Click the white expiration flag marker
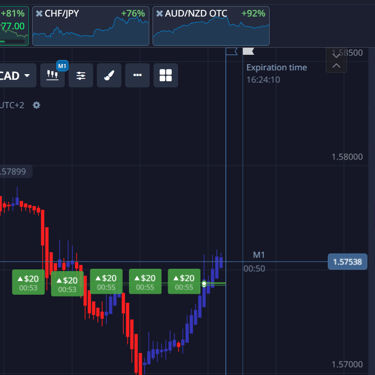This screenshot has width=375, height=375. (x=248, y=51)
